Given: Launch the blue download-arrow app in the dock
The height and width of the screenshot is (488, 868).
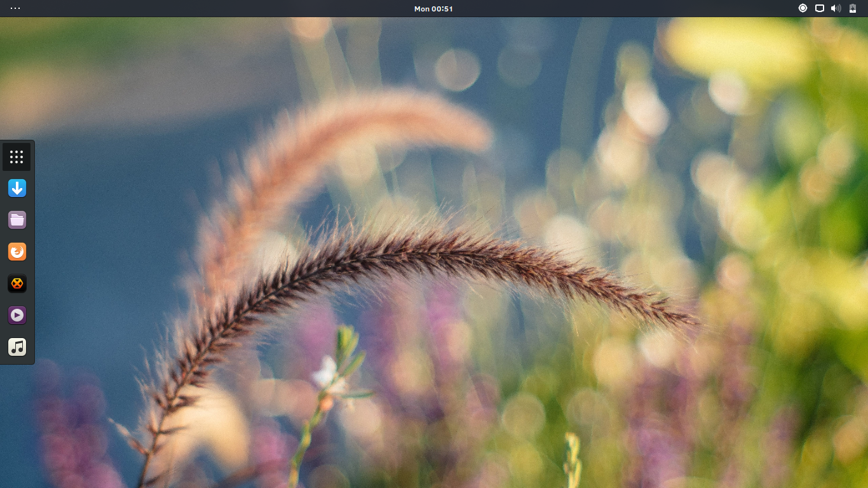Looking at the screenshot, I should pyautogui.click(x=17, y=188).
